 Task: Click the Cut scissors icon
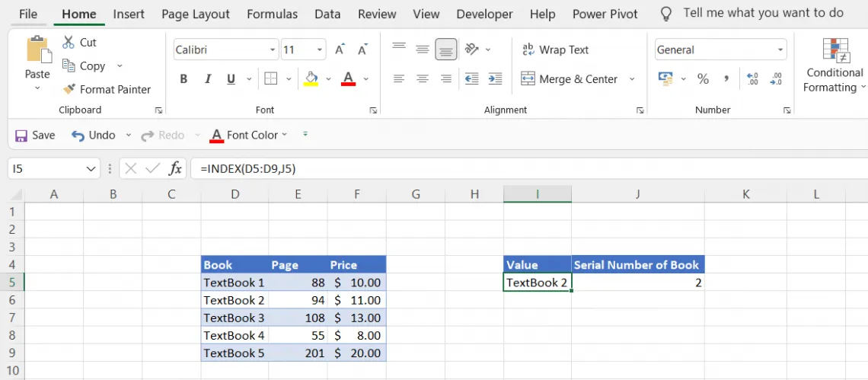tap(69, 43)
